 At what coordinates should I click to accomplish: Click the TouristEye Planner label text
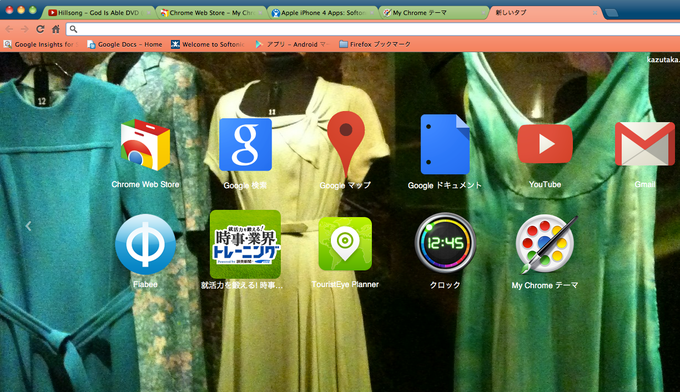pos(345,284)
